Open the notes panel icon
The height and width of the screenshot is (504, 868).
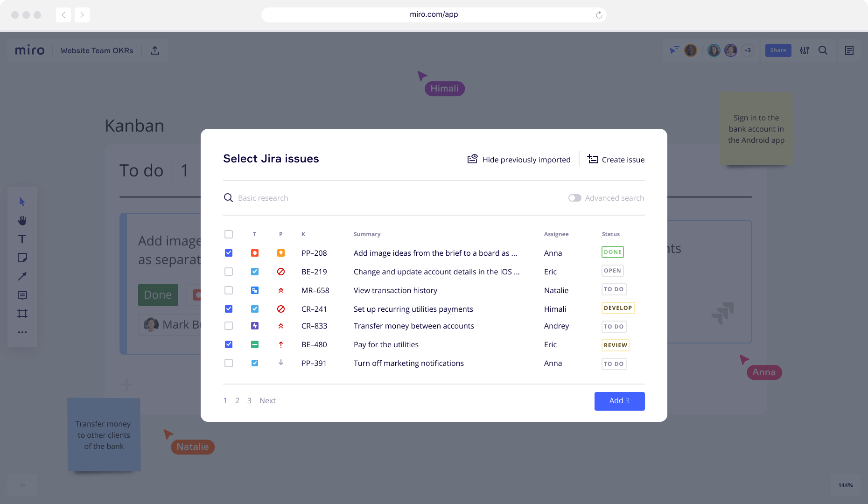(x=849, y=50)
